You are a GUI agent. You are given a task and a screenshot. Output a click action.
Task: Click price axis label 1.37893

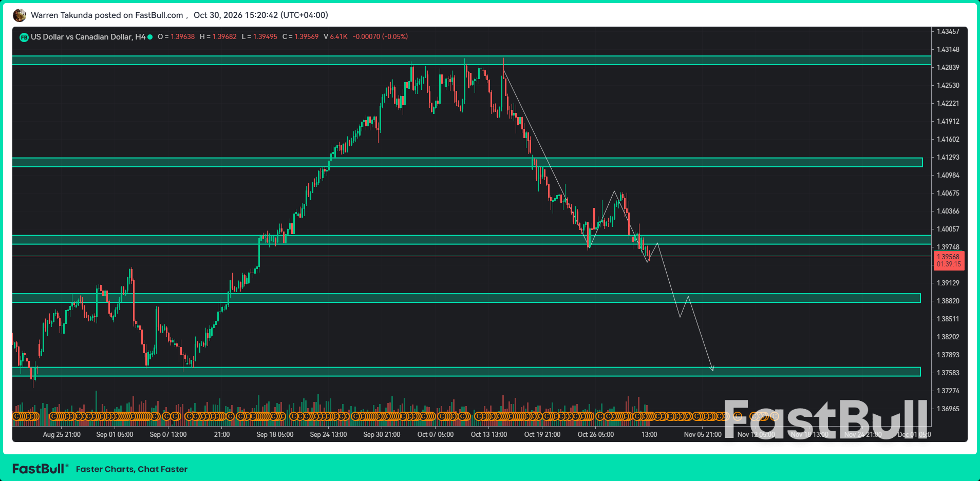coord(948,355)
